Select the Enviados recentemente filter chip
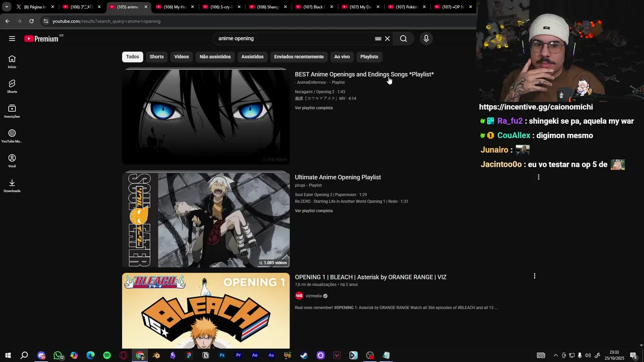The width and height of the screenshot is (644, 362). click(x=299, y=57)
